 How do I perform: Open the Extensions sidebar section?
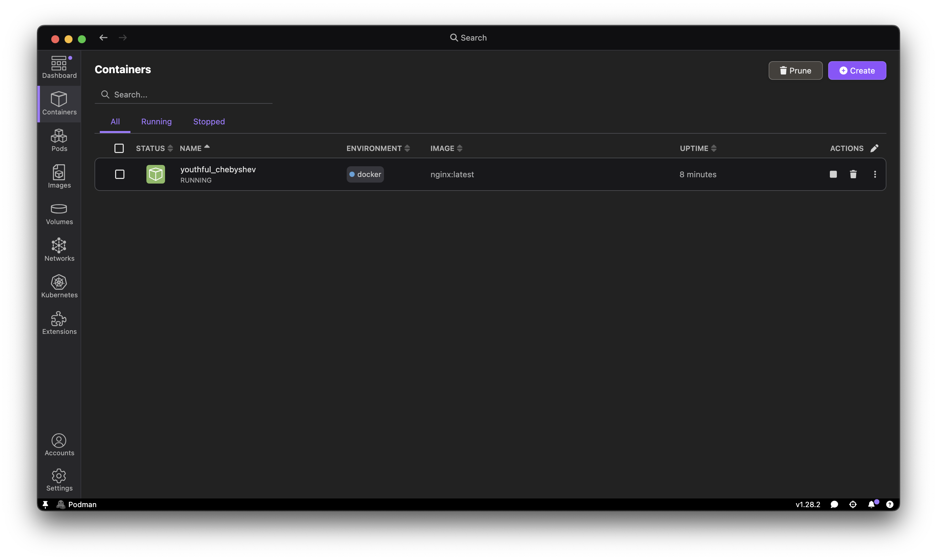pyautogui.click(x=59, y=323)
